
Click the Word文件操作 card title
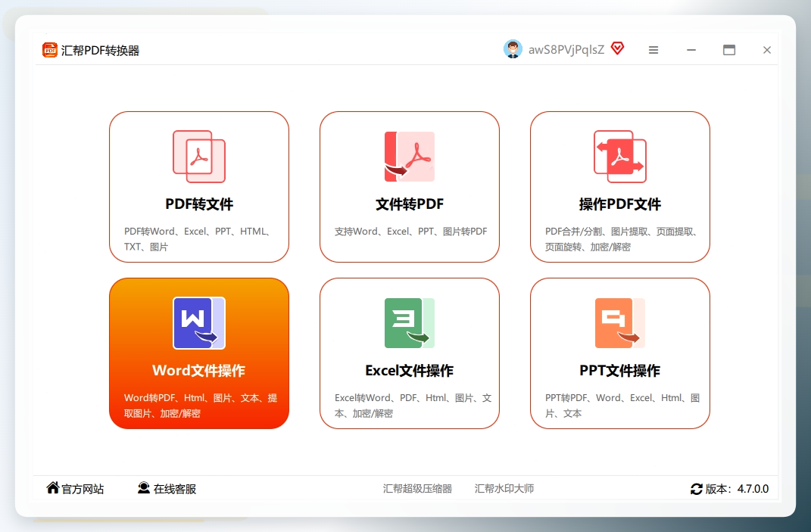pyautogui.click(x=199, y=371)
